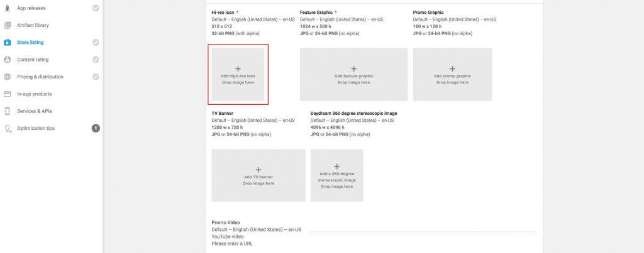Click the Optimization tips lightbulb icon
644x253 pixels.
coord(8,128)
